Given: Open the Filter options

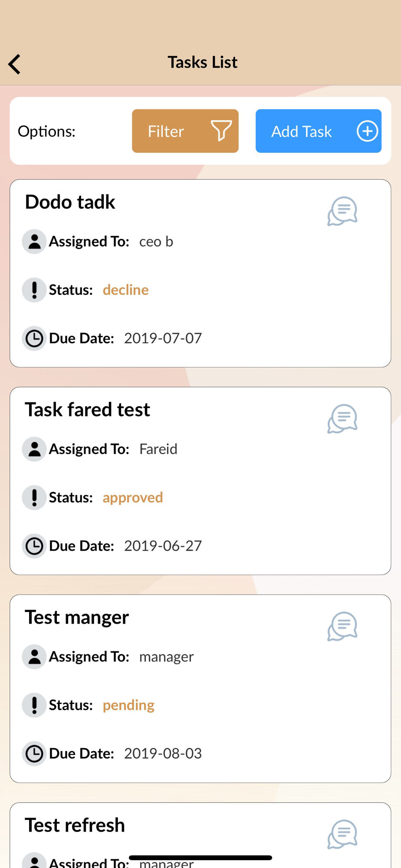Looking at the screenshot, I should [x=185, y=131].
